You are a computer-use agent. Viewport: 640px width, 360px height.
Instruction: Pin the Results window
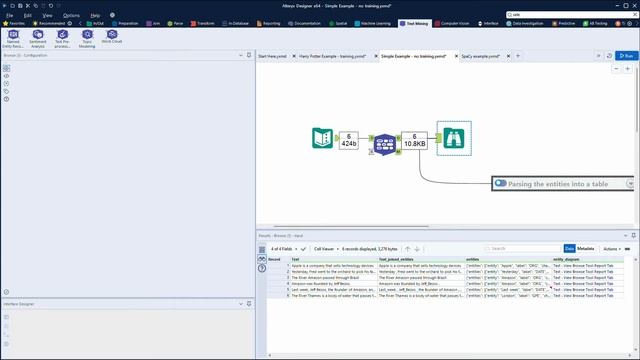(x=633, y=236)
